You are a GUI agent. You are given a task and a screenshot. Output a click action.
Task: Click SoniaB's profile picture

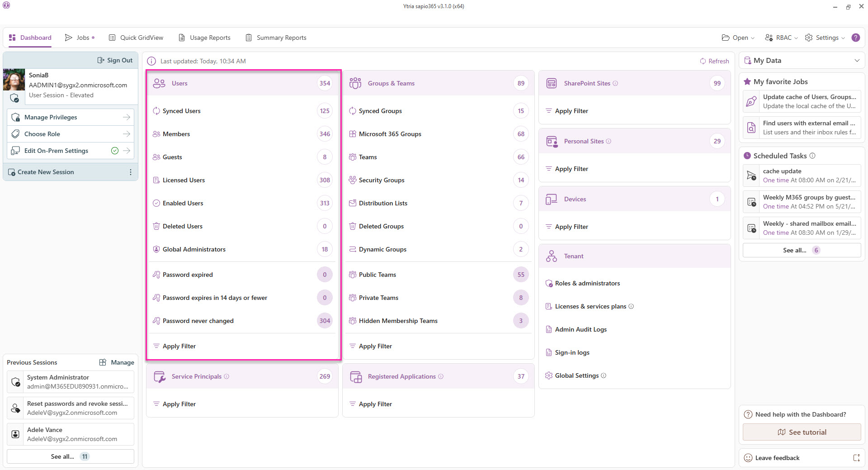pyautogui.click(x=14, y=80)
